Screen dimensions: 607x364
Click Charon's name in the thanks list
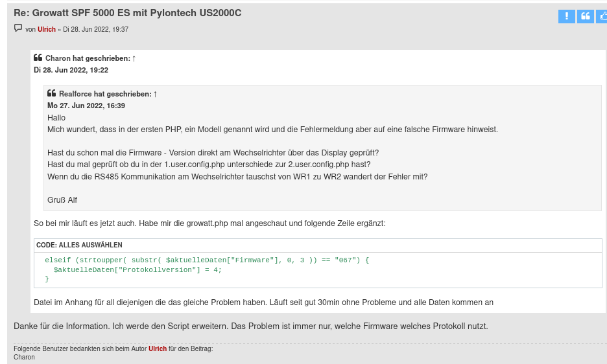tap(24, 357)
